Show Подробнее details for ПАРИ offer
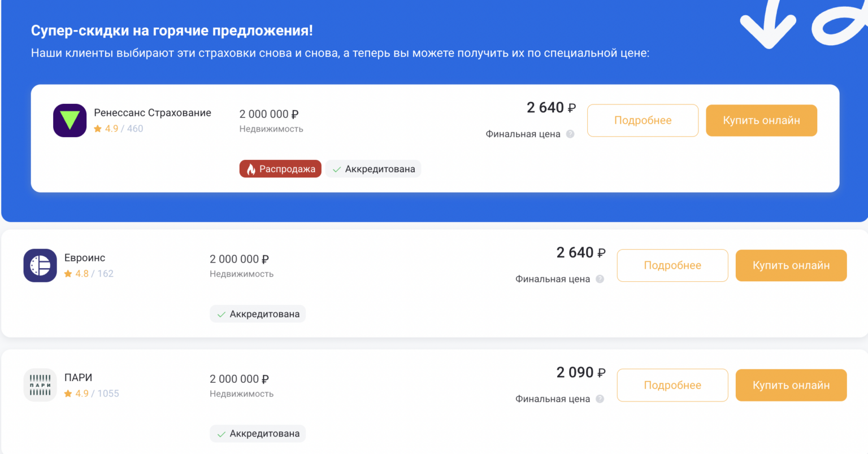The height and width of the screenshot is (454, 868). pyautogui.click(x=672, y=385)
